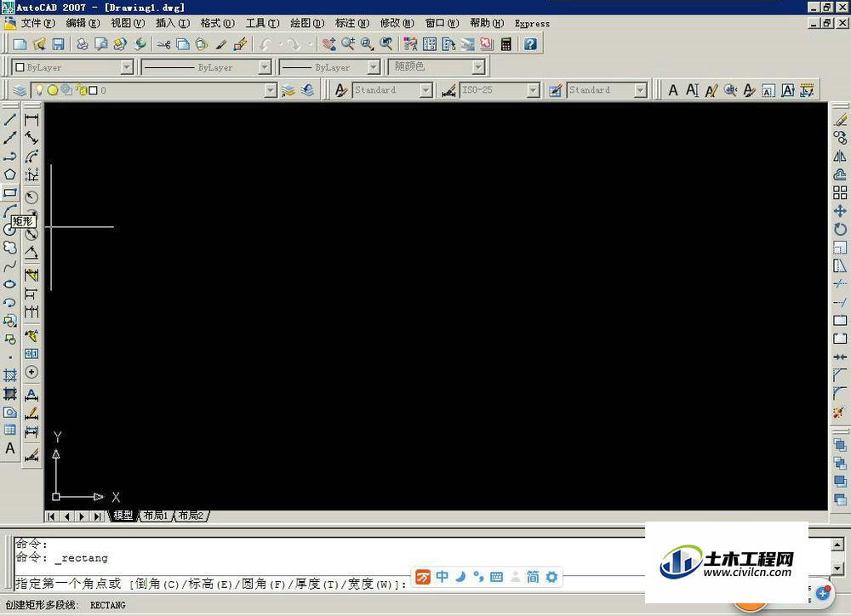Click command window scrollbar down arrow
This screenshot has height=616, width=851.
[x=838, y=568]
